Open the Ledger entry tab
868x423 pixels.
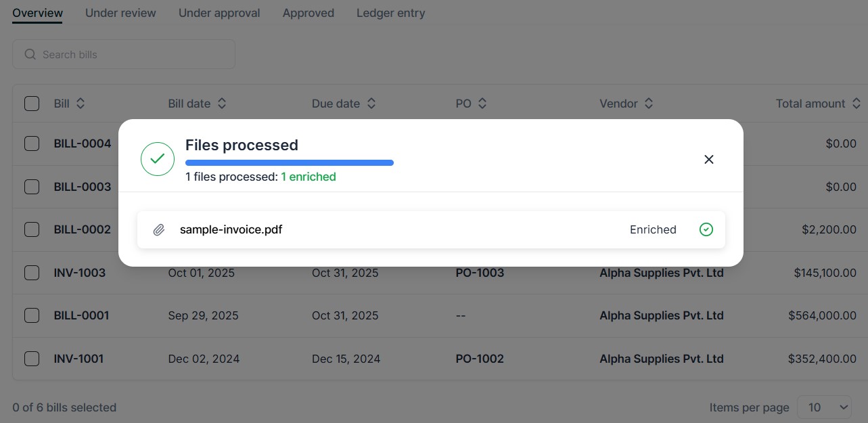(390, 13)
